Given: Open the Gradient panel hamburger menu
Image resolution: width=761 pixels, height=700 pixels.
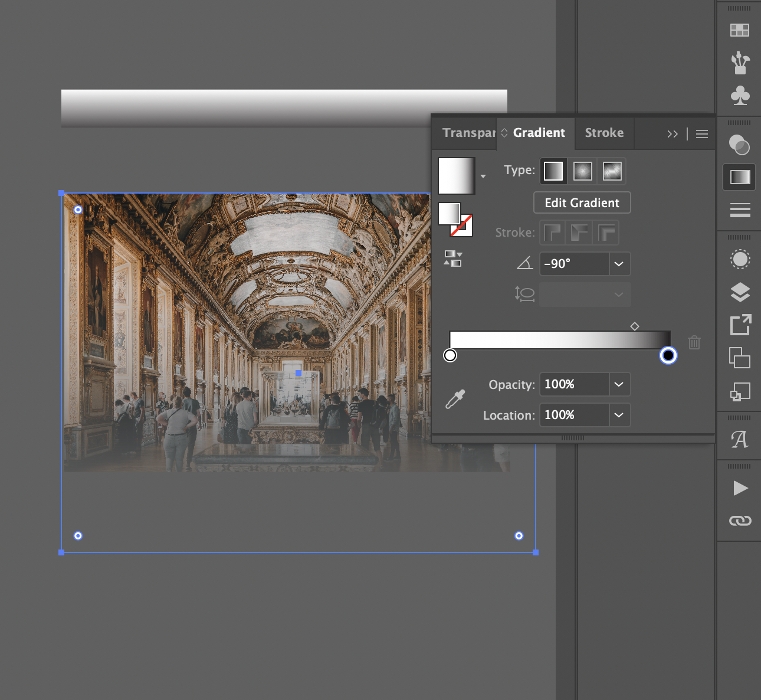Looking at the screenshot, I should click(x=701, y=134).
